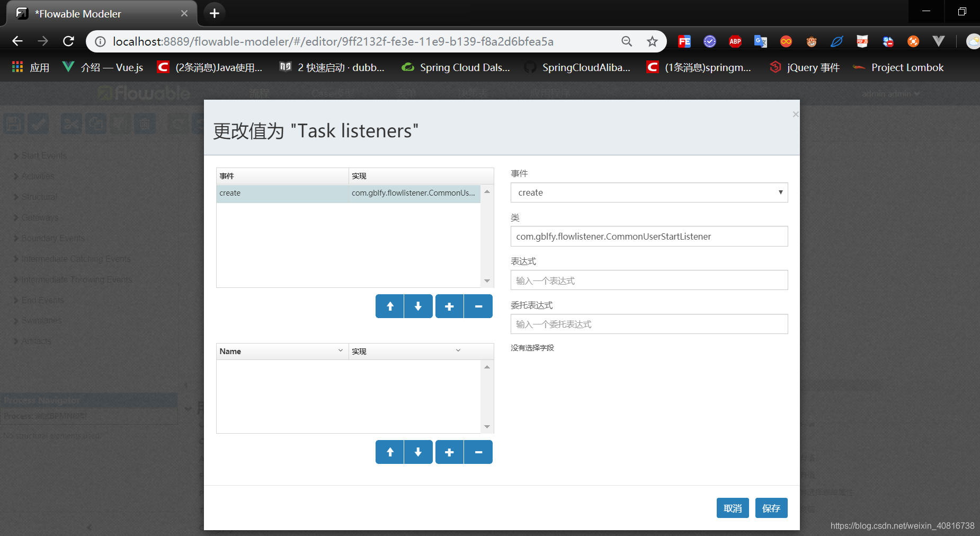Image resolution: width=980 pixels, height=536 pixels.
Task: Toggle the bookmark star in the address bar
Action: [x=653, y=41]
